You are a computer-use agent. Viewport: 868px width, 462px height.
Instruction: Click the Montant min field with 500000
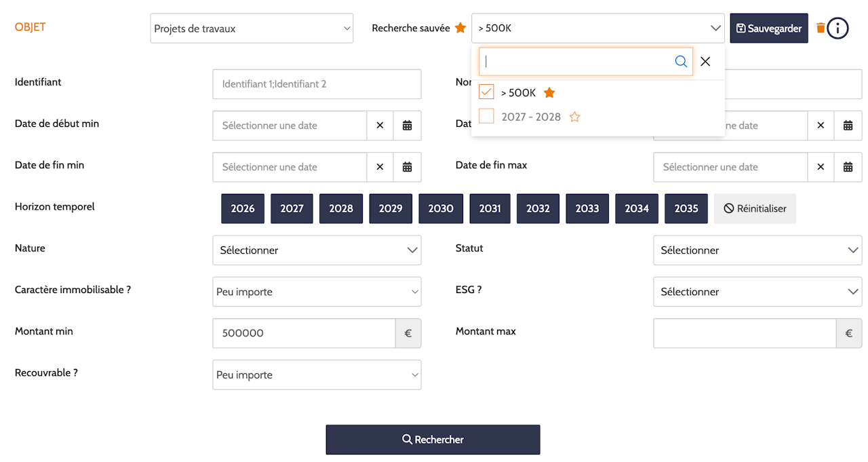pos(304,333)
